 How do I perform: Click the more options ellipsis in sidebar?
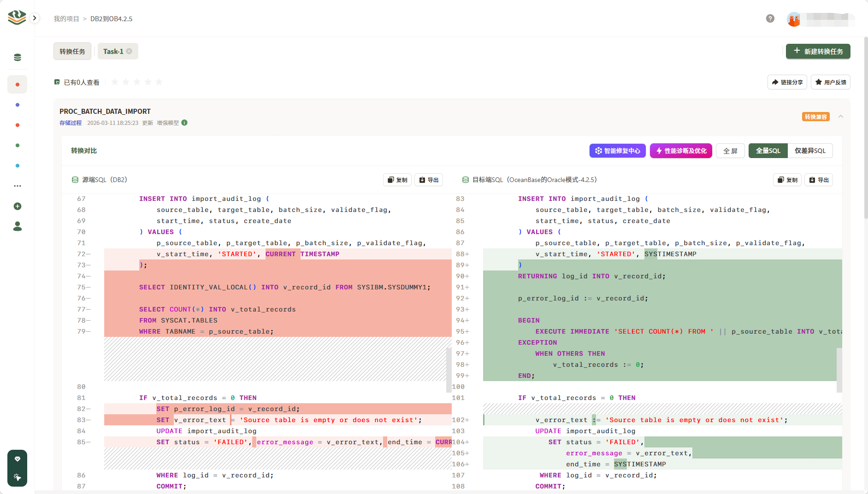[x=18, y=186]
